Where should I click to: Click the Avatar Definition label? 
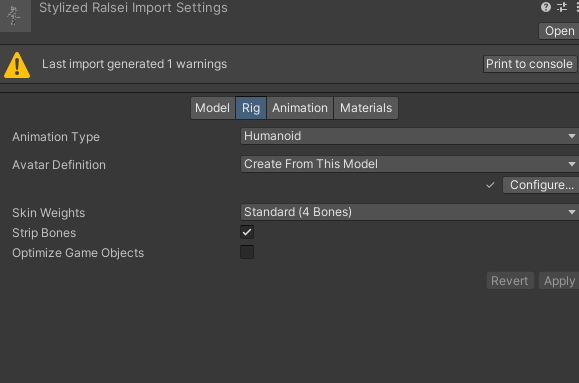[59, 164]
